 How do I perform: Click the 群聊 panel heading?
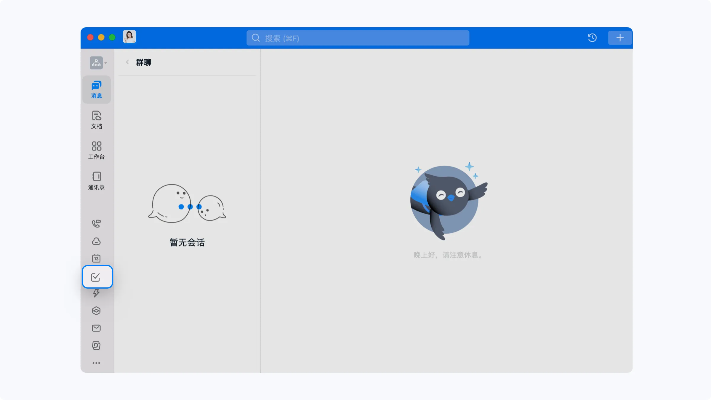(x=143, y=63)
